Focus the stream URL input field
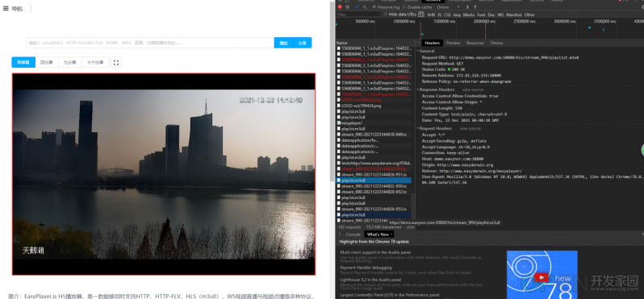The height and width of the screenshot is (299, 644). click(x=150, y=43)
